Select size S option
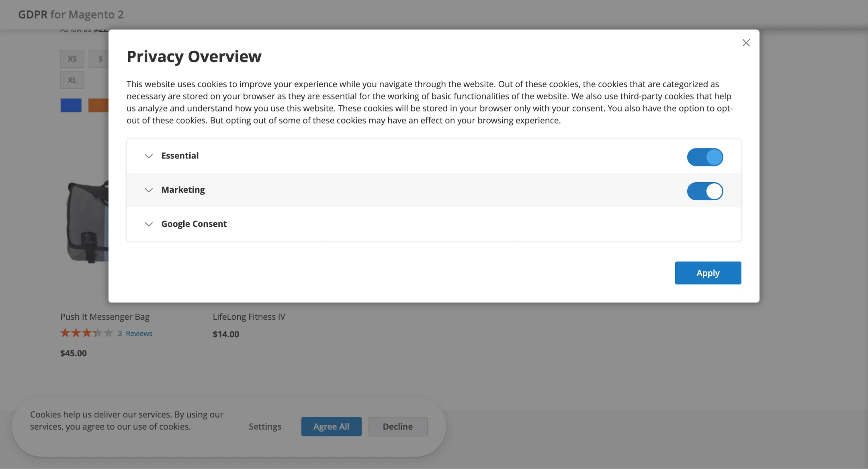 99,59
